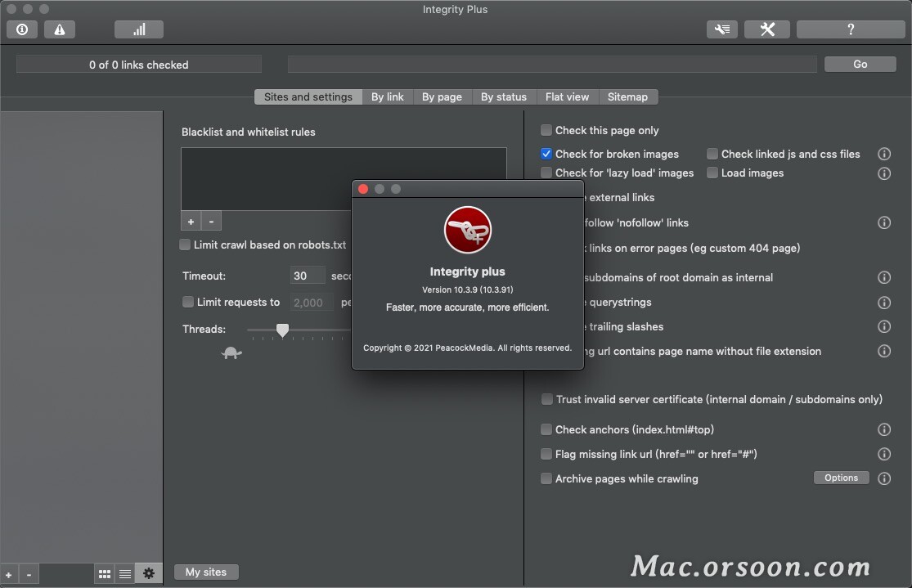This screenshot has height=588, width=912.
Task: Switch the sidebar to grid view
Action: click(105, 574)
